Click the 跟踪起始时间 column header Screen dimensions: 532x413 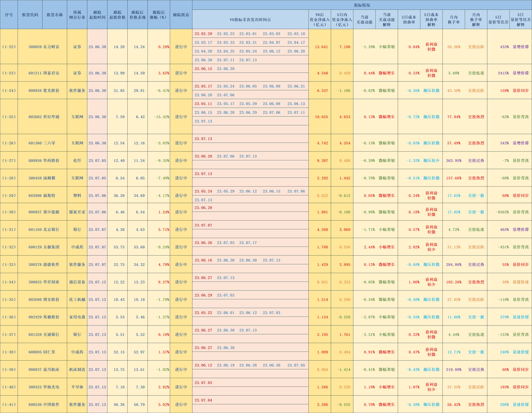[x=97, y=15]
